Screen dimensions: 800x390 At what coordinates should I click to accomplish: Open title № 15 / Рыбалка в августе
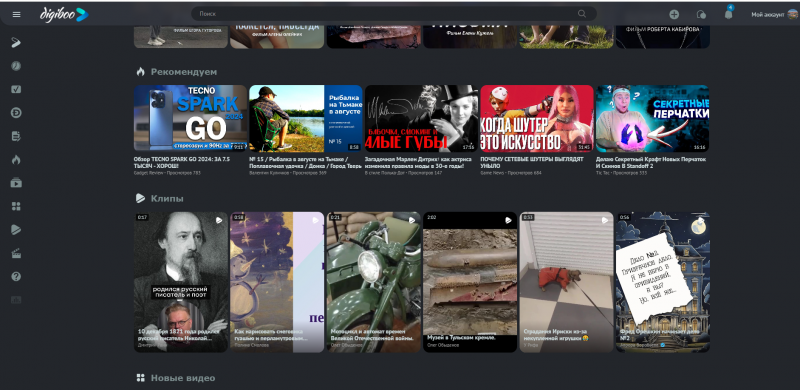[x=306, y=162]
